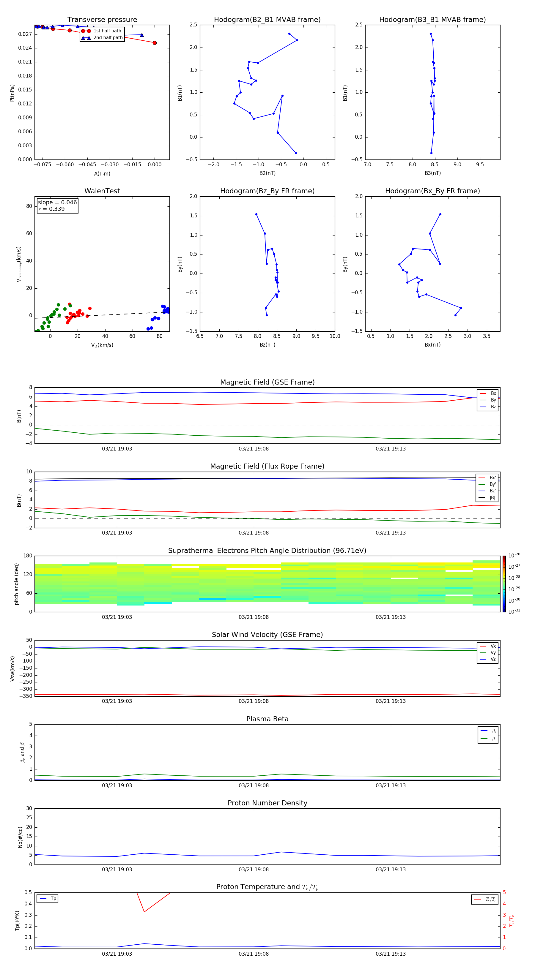The image size is (535, 980).
Task: Click the 'r = 0.339' annotation text
Action: tap(51, 209)
